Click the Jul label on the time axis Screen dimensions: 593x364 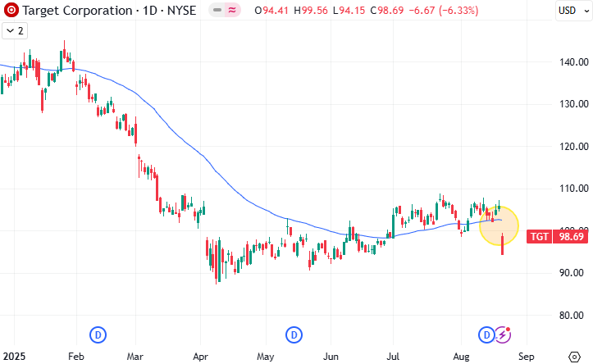coord(393,357)
